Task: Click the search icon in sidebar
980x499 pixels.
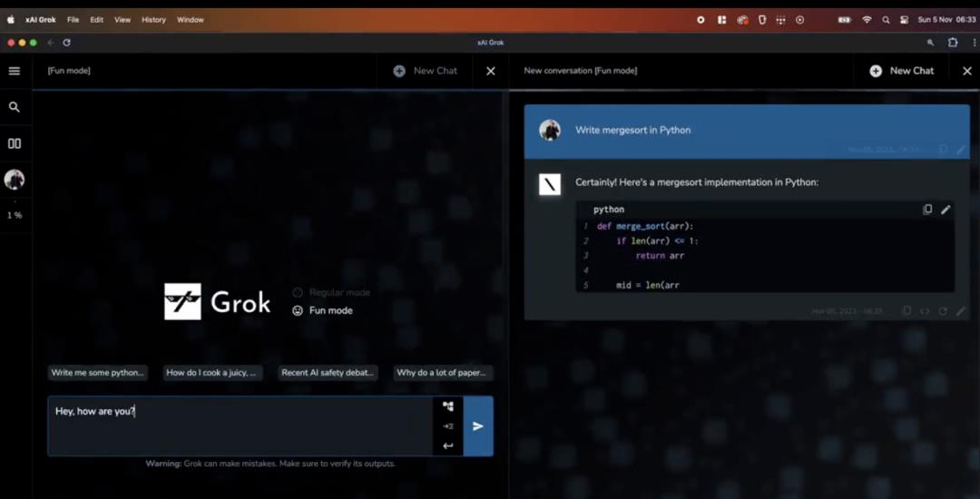Action: [14, 107]
